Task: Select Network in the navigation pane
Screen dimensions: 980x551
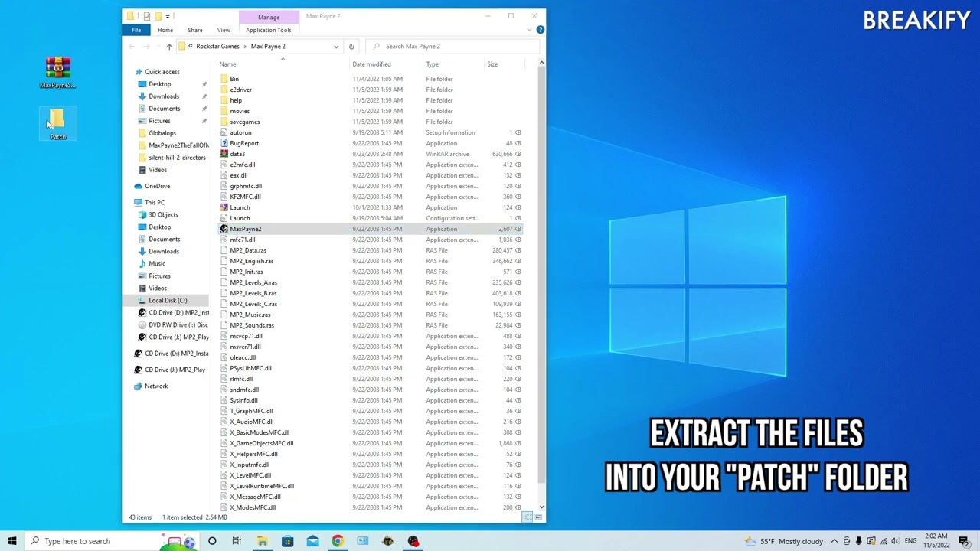Action: tap(156, 386)
